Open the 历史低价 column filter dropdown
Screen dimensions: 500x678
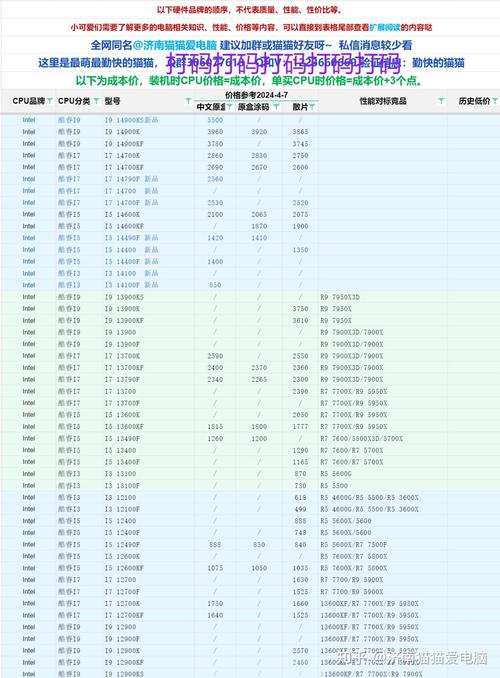coord(495,101)
